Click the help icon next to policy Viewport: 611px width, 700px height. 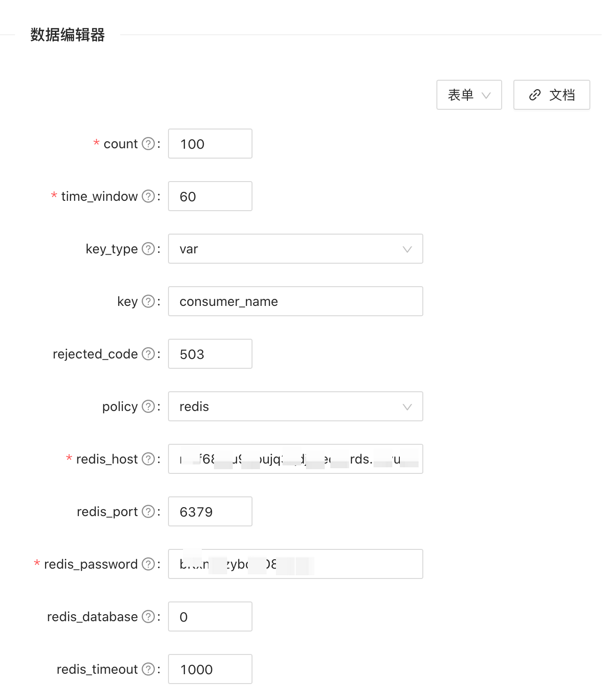(149, 406)
